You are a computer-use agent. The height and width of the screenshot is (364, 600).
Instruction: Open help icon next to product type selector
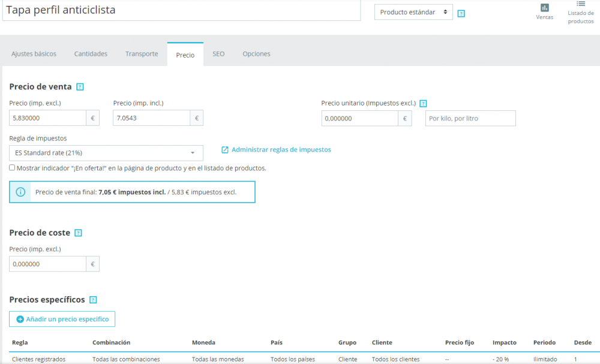coord(461,13)
